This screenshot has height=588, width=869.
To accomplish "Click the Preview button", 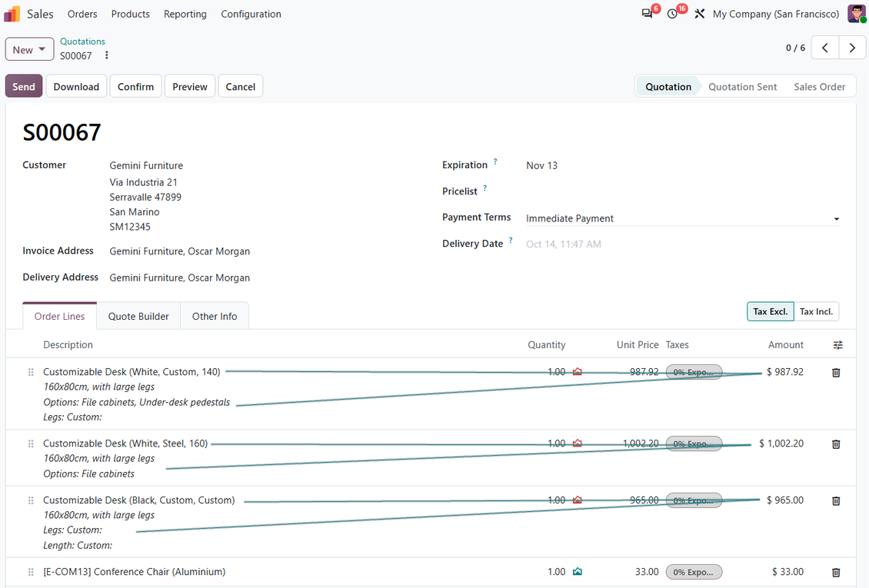I will (189, 86).
